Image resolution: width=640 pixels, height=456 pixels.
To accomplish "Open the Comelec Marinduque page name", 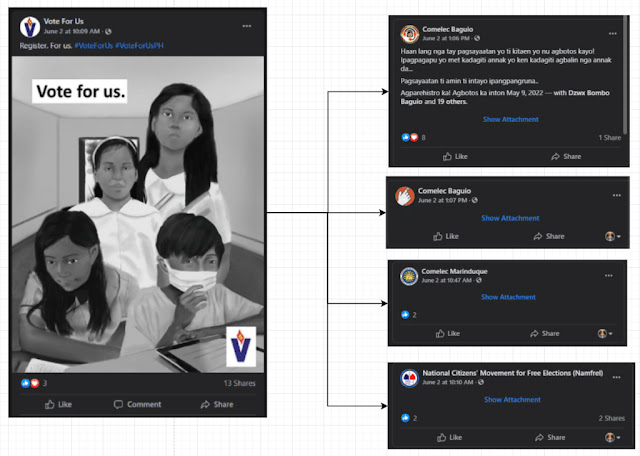I will [454, 271].
